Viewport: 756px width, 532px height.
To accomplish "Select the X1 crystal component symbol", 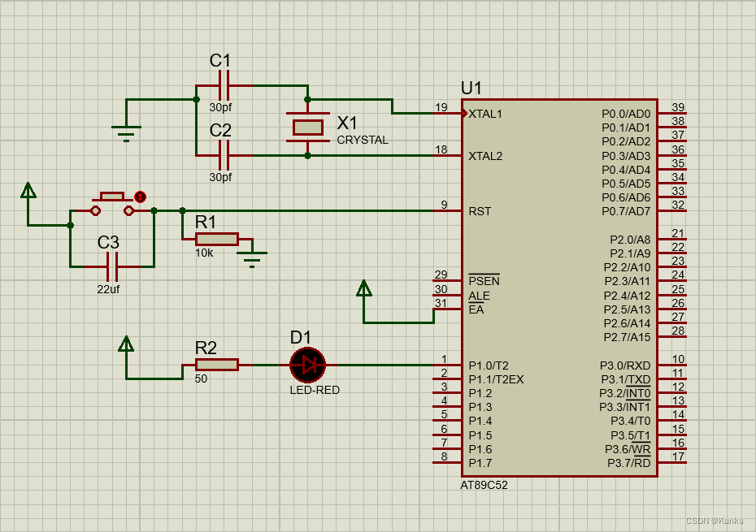I will coord(307,128).
